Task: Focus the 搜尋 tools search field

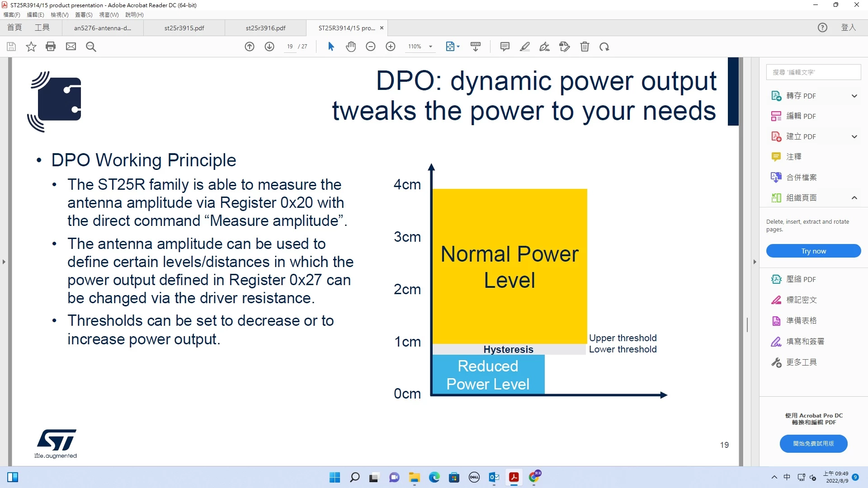Action: (x=813, y=72)
